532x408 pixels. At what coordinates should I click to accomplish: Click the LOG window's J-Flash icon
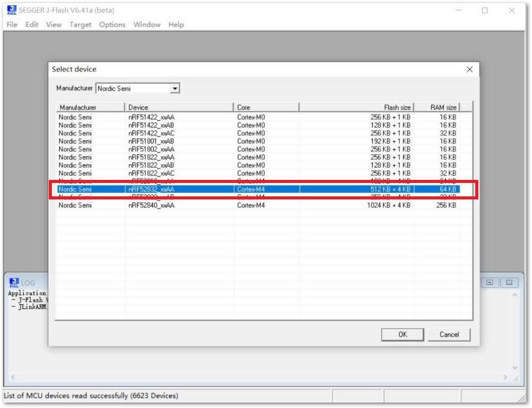pos(14,282)
